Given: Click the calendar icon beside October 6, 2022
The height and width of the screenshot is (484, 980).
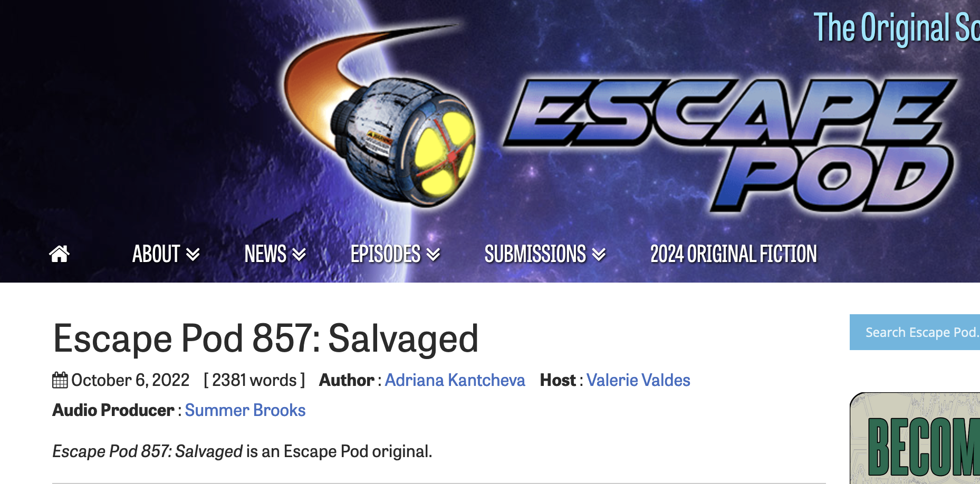Looking at the screenshot, I should (60, 380).
